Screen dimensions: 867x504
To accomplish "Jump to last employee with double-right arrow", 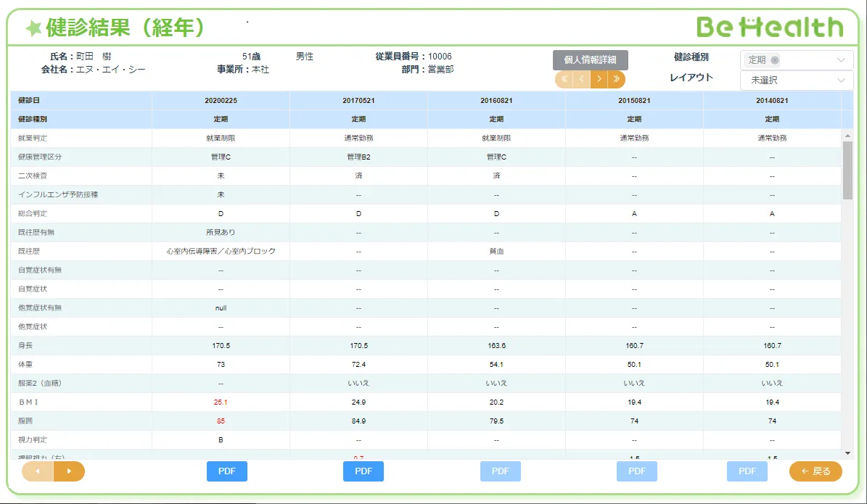I will point(617,79).
